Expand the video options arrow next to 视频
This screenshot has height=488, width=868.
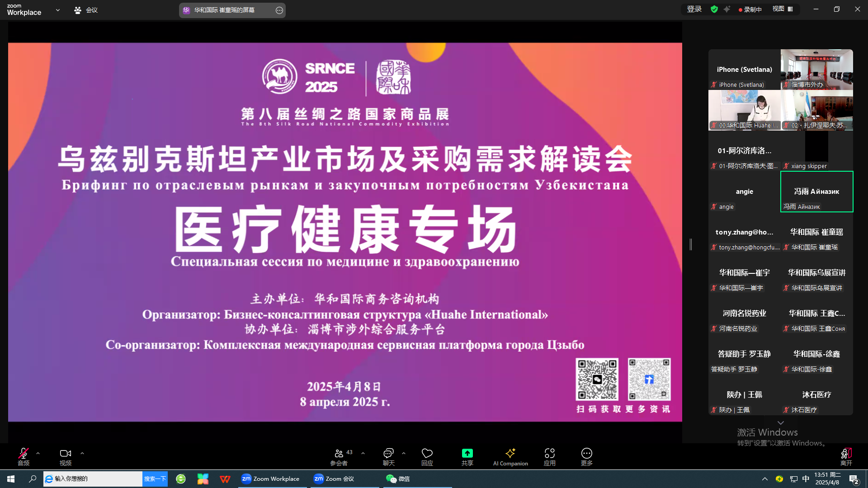click(x=82, y=453)
